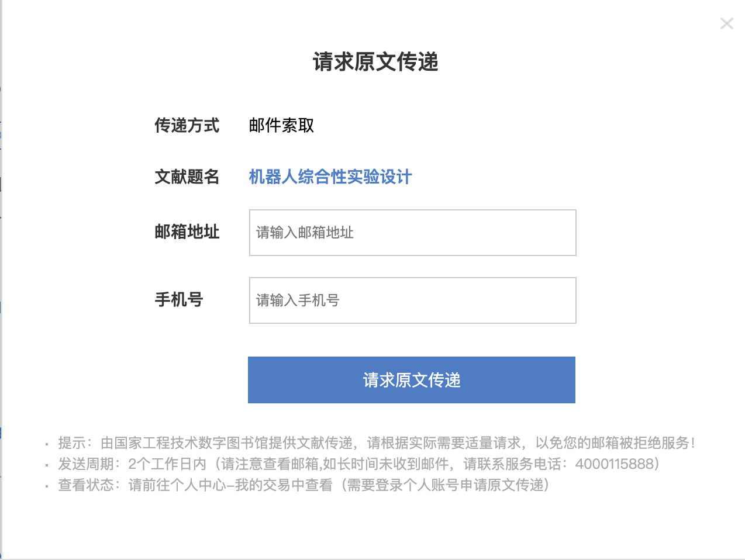The image size is (745, 560).
Task: Click the 需要登录个人账号申请原文传递 note
Action: tap(448, 485)
